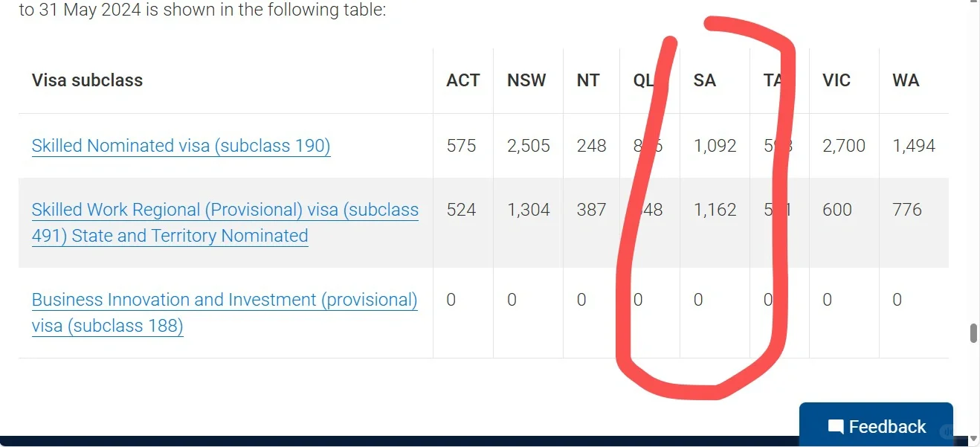The image size is (980, 447).
Task: Click the 387 NT table cell
Action: pos(591,210)
